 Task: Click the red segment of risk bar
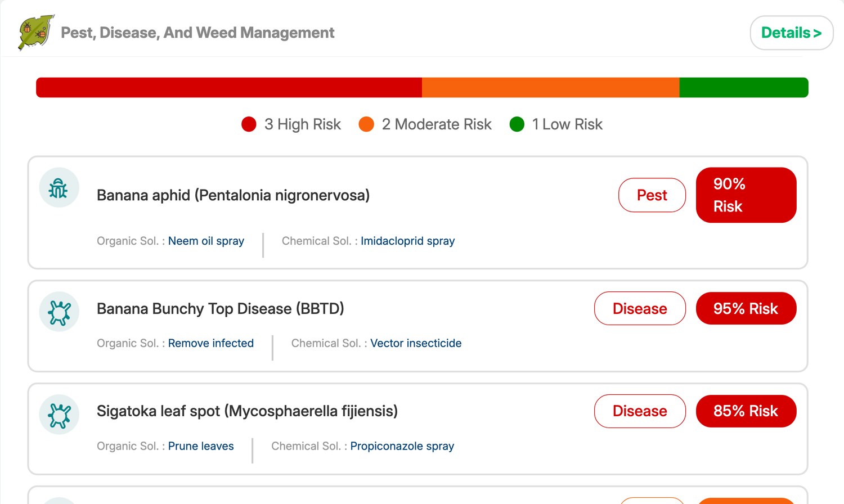click(229, 88)
